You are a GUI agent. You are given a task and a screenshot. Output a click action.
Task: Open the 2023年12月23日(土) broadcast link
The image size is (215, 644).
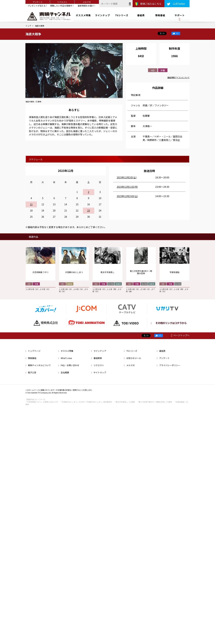click(x=127, y=196)
